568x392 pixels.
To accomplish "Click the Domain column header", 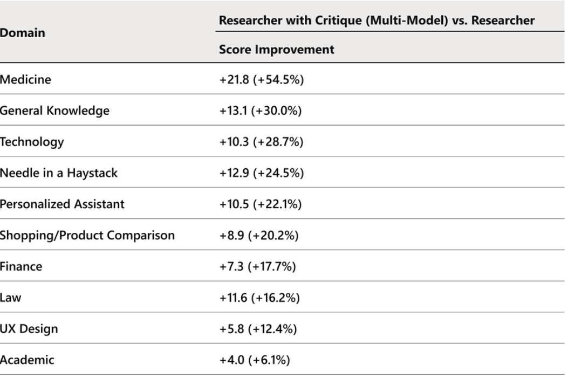I will [x=23, y=33].
